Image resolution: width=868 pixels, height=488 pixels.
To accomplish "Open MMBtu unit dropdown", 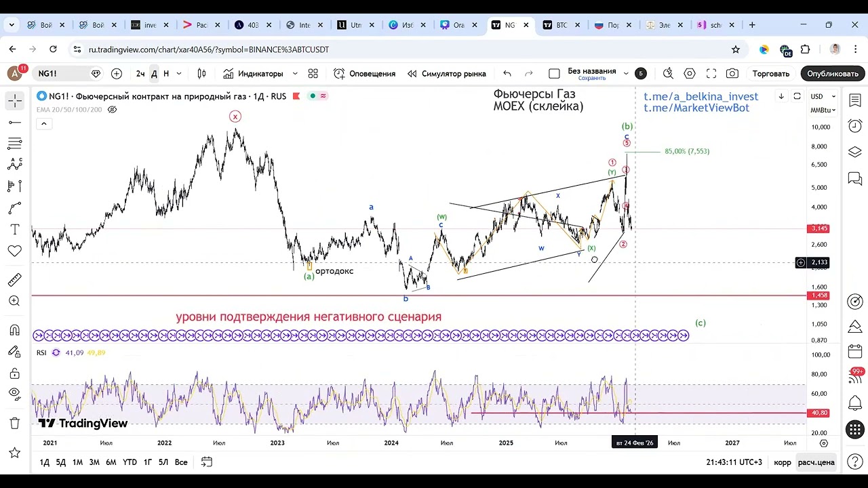I will 823,110.
